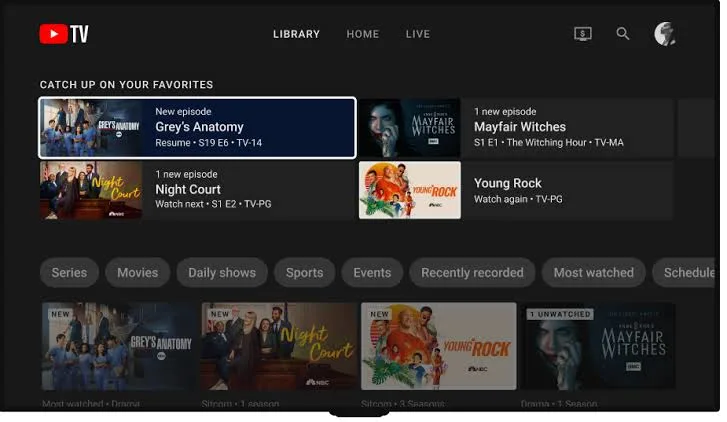Click the Night Court poster in favorites
The width and height of the screenshot is (727, 422).
(91, 190)
